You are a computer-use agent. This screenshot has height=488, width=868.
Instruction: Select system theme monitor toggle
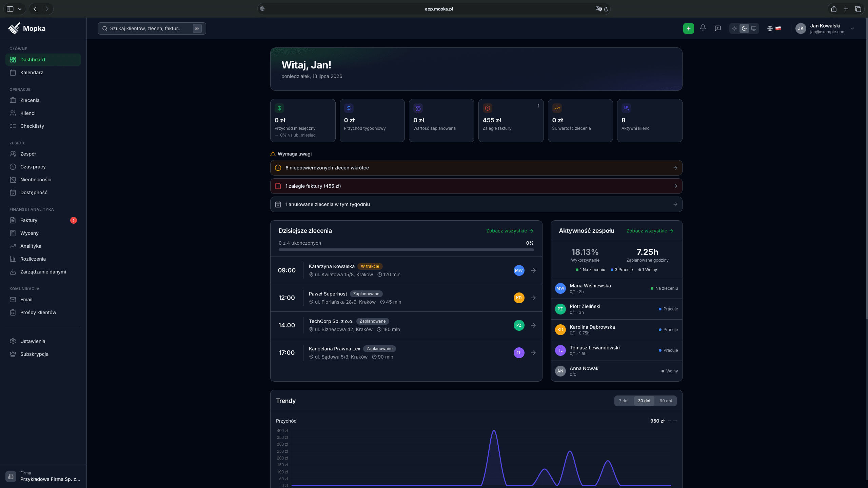click(x=754, y=28)
